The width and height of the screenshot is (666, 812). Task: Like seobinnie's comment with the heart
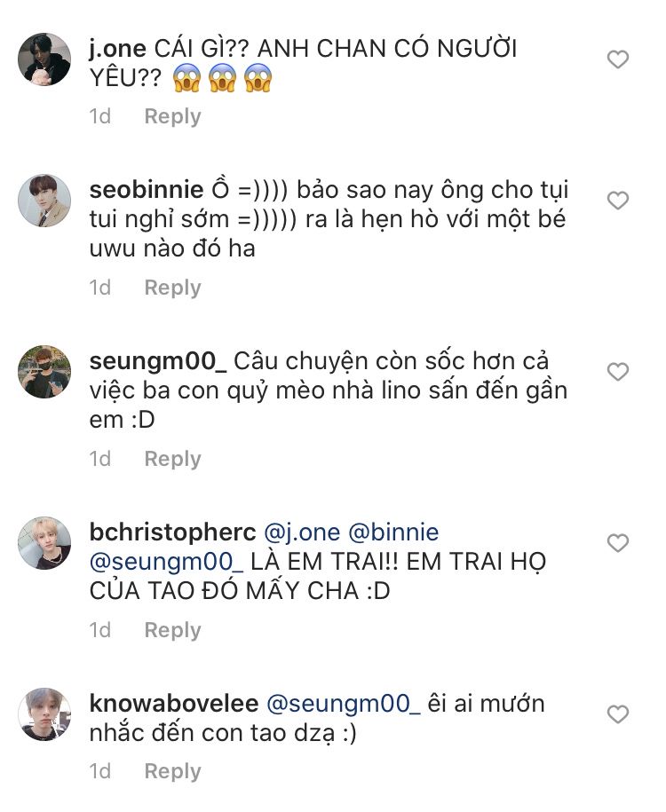tap(617, 201)
